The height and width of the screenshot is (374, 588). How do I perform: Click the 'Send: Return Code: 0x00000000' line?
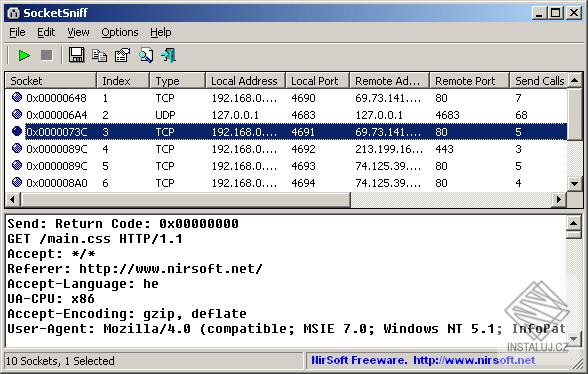[123, 224]
